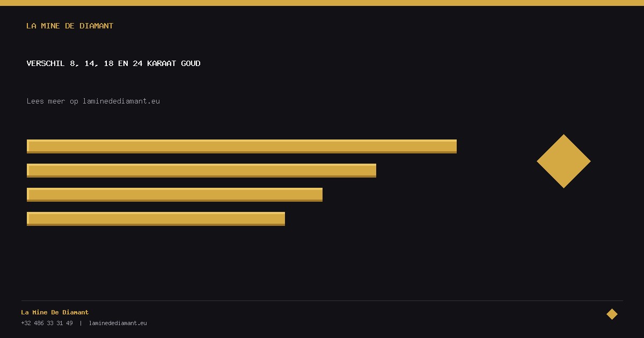Select the third gold bar from the top

[174, 195]
